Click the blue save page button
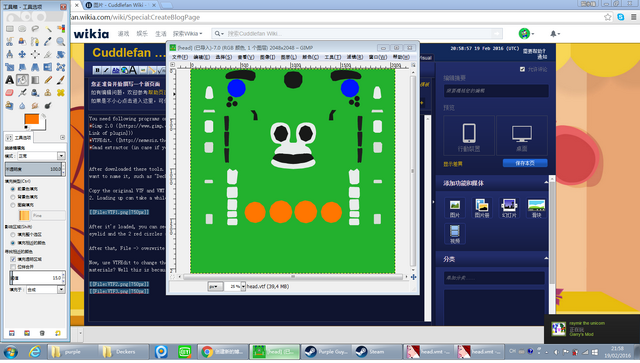Viewport: 640px width, 363px height. [525, 163]
